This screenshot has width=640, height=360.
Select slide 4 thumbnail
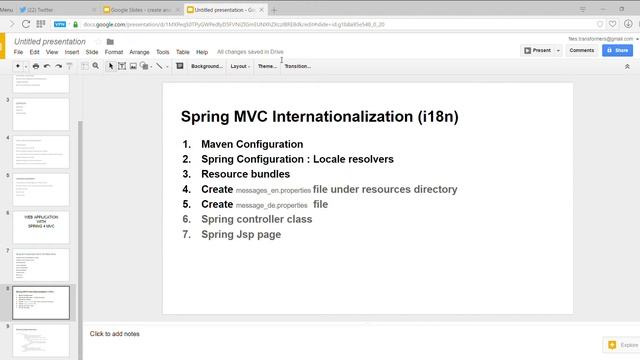41,152
